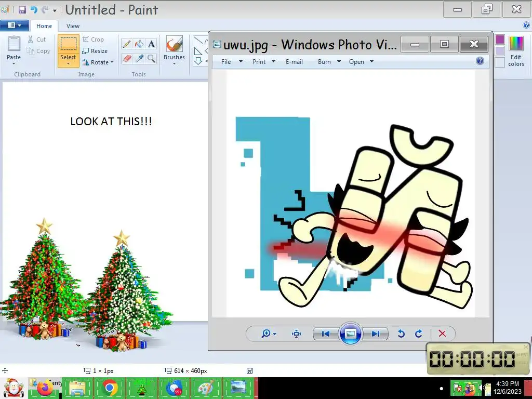Select the Text tool
532x399 pixels.
(151, 44)
